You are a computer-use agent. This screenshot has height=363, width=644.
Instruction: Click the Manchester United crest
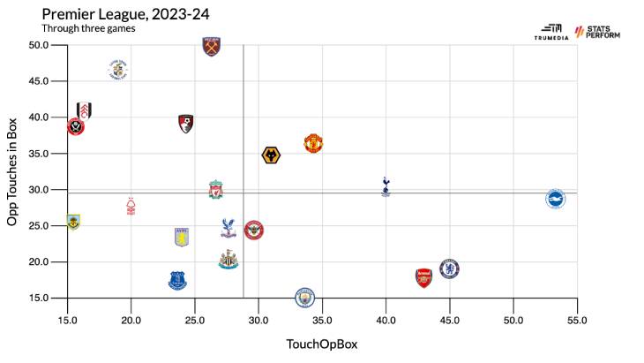point(313,143)
